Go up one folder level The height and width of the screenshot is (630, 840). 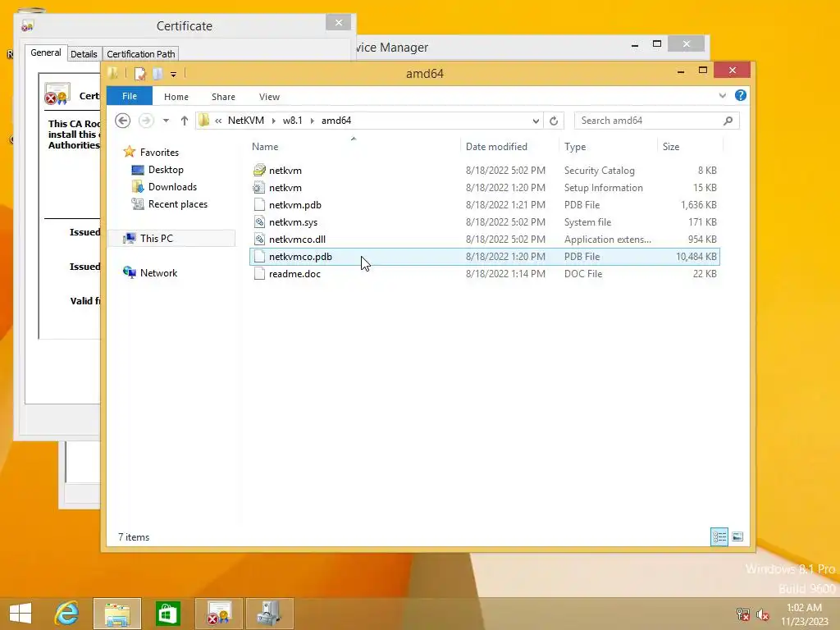[x=185, y=121]
